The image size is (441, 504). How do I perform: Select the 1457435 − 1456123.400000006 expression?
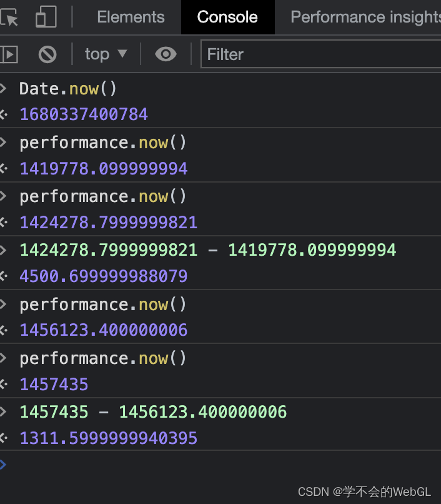153,411
